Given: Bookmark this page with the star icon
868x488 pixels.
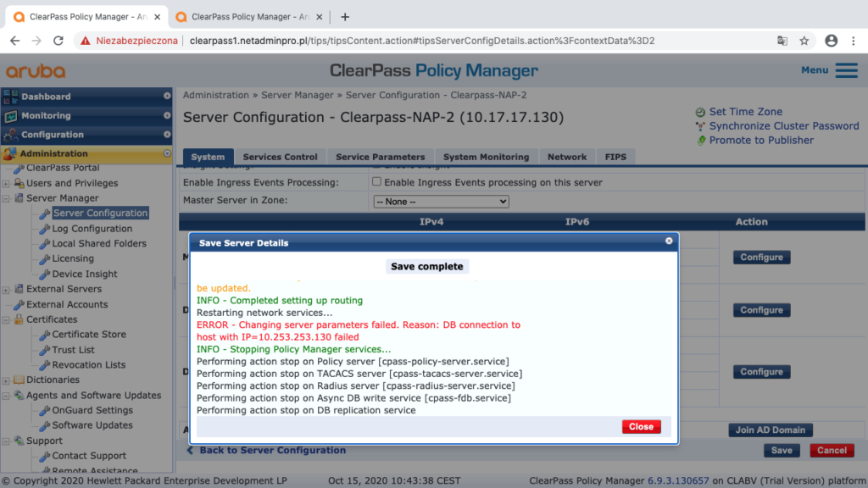Looking at the screenshot, I should tap(804, 41).
